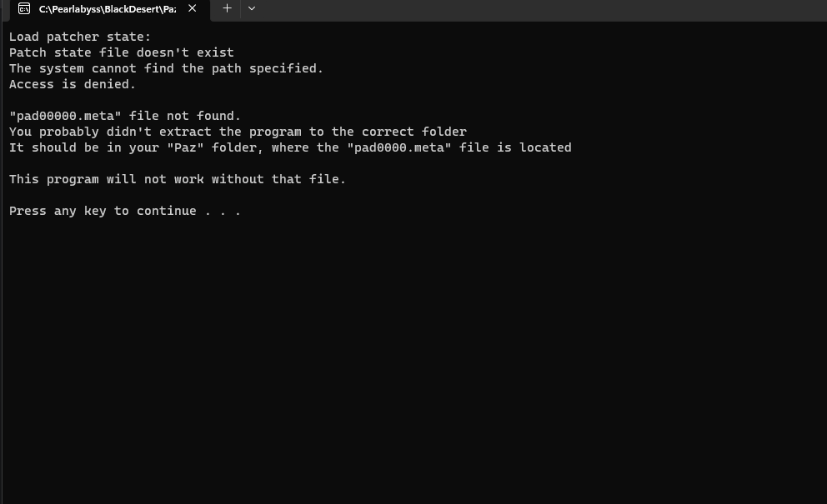This screenshot has width=827, height=504.
Task: Click the words "file not found."
Action: (185, 116)
